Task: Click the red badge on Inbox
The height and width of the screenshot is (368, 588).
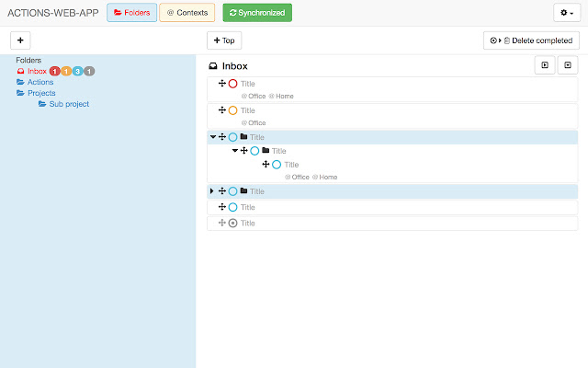Action: tap(55, 71)
